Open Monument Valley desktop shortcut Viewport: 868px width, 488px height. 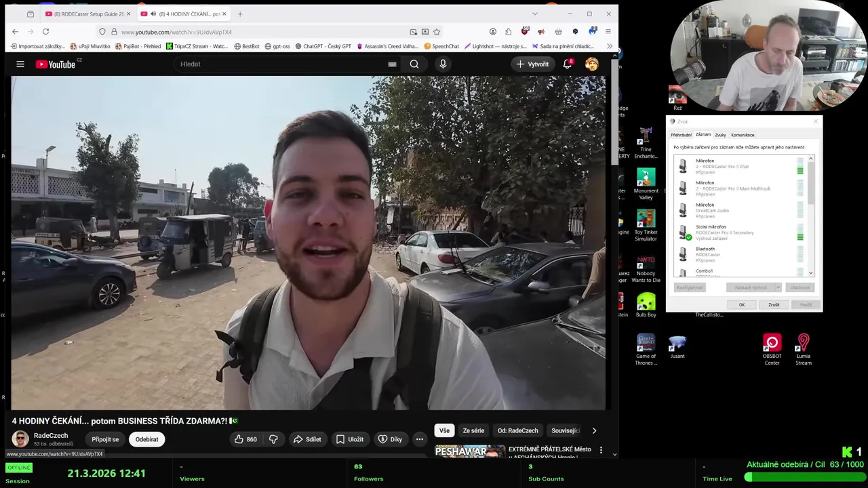(646, 184)
